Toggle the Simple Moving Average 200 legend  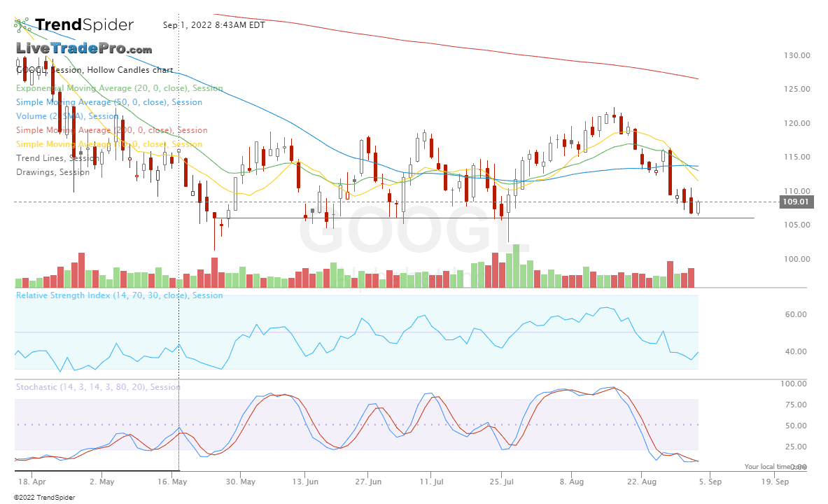tap(112, 130)
